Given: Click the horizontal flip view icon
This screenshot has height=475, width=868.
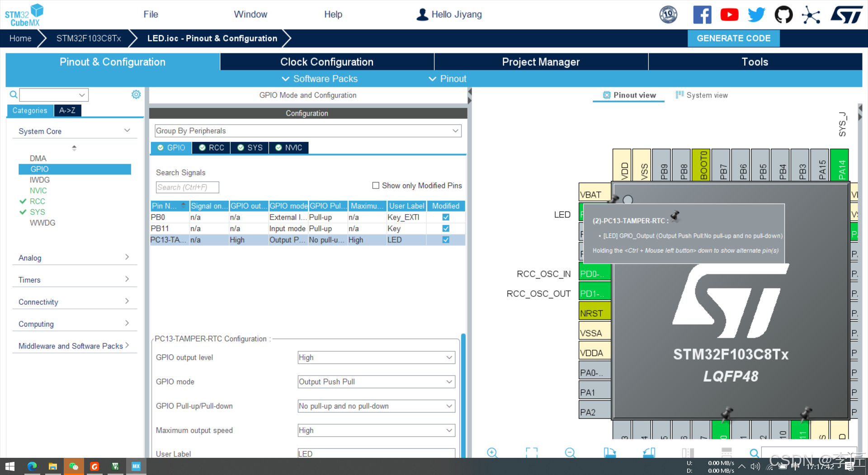Looking at the screenshot, I should pos(726,452).
